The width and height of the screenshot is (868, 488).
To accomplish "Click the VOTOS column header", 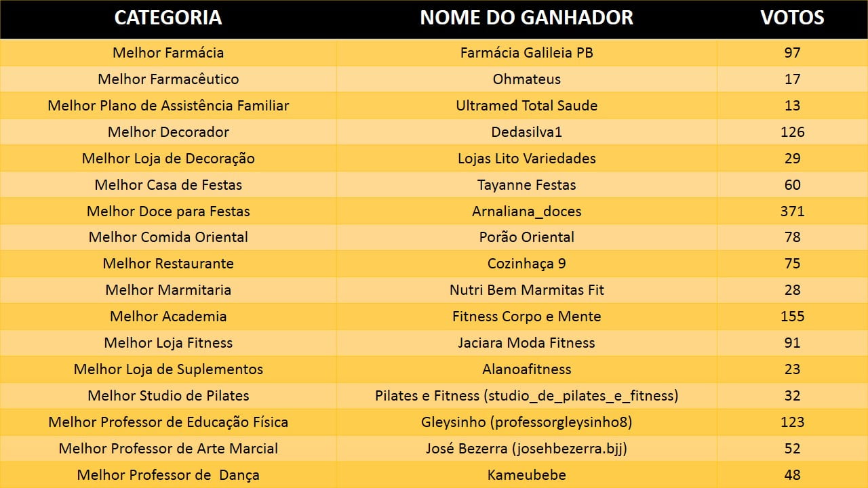I will [x=792, y=18].
